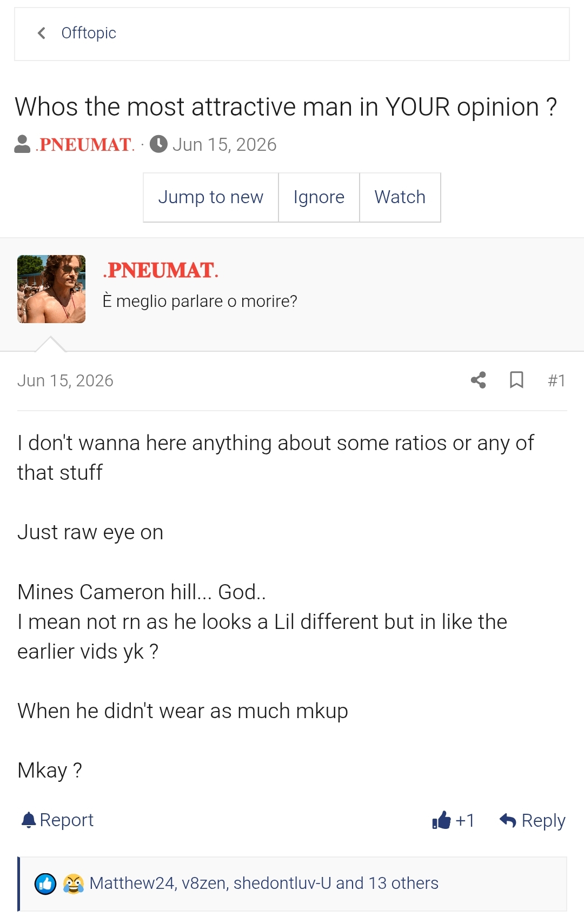The width and height of the screenshot is (584, 924).
Task: Go back using the left chevron arrow
Action: 42,34
